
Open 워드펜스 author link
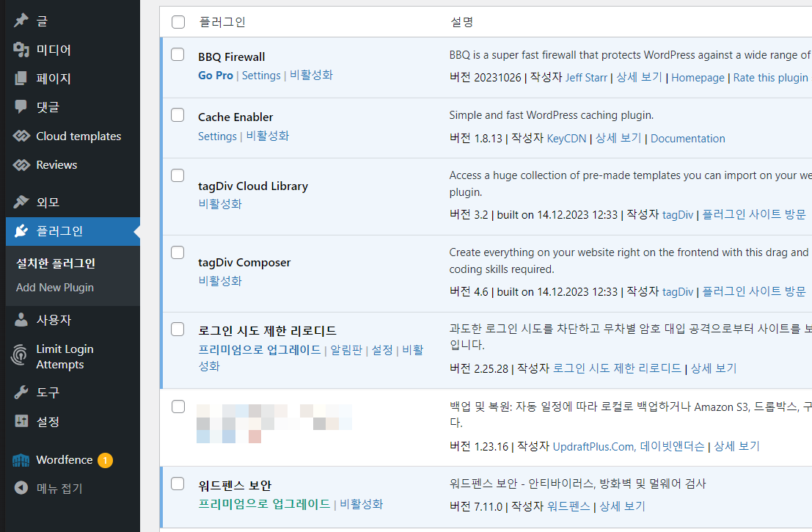(568, 506)
